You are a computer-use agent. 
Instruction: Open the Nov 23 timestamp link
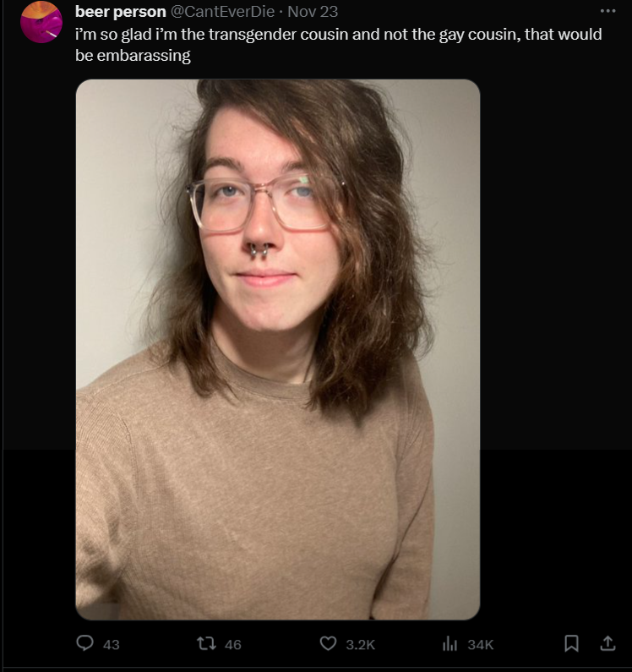pyautogui.click(x=313, y=12)
